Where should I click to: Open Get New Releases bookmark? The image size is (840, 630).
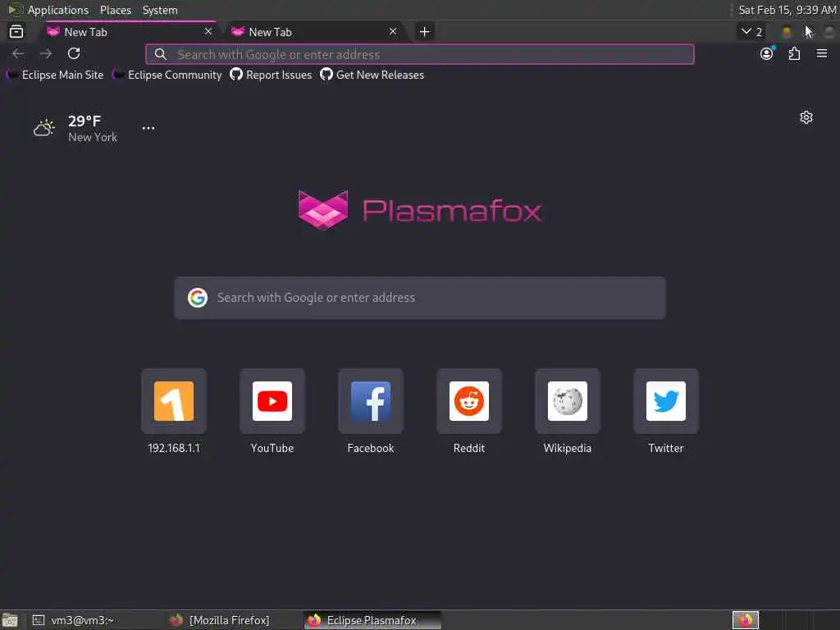[x=372, y=75]
